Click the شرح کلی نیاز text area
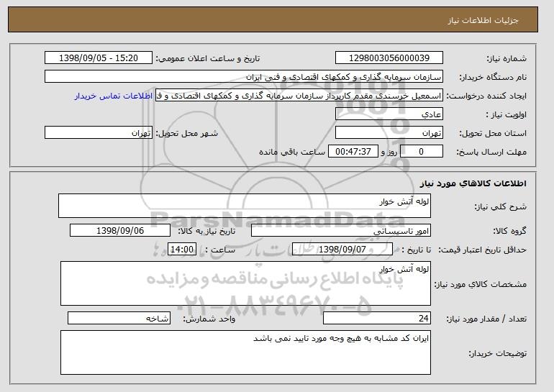Viewport: 554px width, 392px height. (245, 206)
